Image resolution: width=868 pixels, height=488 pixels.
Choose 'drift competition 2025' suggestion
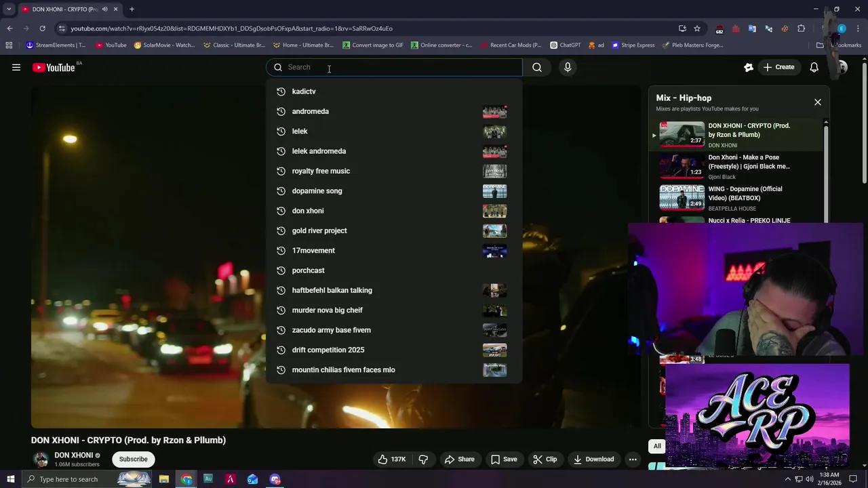click(394, 350)
